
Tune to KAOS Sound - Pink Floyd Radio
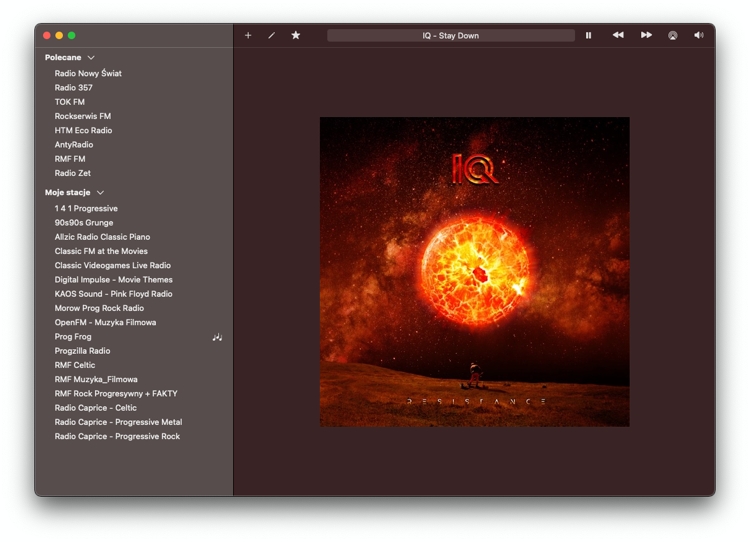coord(113,294)
